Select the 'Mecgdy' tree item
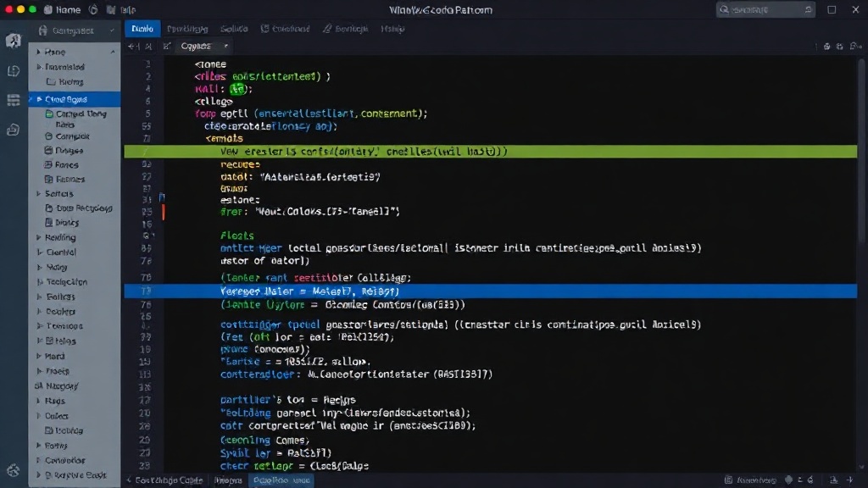 point(62,386)
